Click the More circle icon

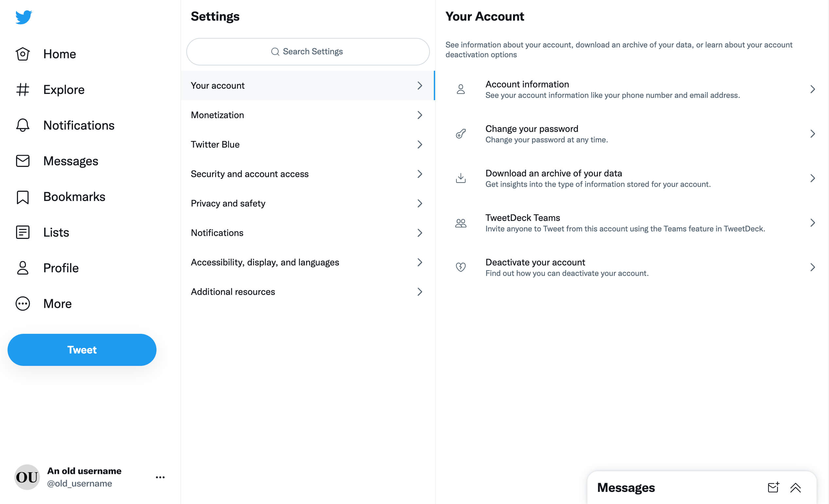(23, 304)
